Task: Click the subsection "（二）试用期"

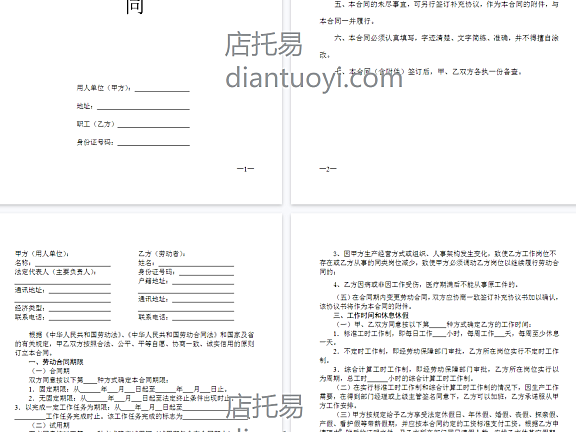Action: pos(50,425)
